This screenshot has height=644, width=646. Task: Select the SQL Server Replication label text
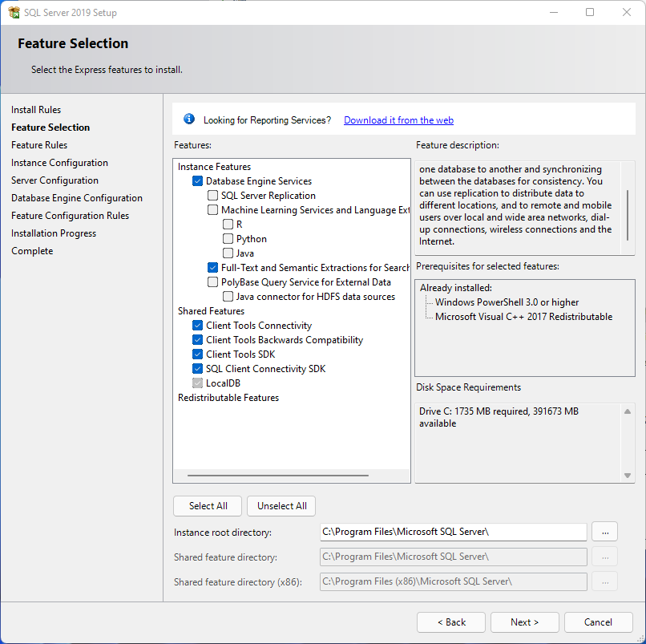coord(268,196)
